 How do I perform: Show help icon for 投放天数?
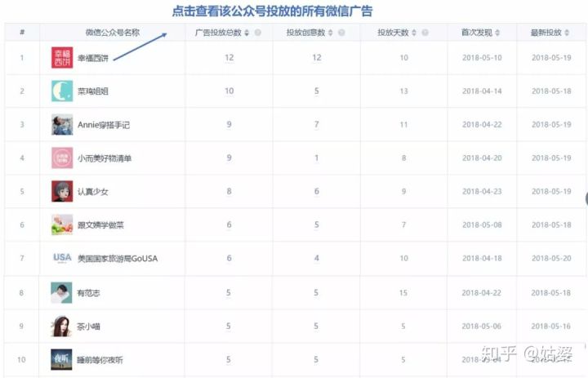click(x=425, y=33)
